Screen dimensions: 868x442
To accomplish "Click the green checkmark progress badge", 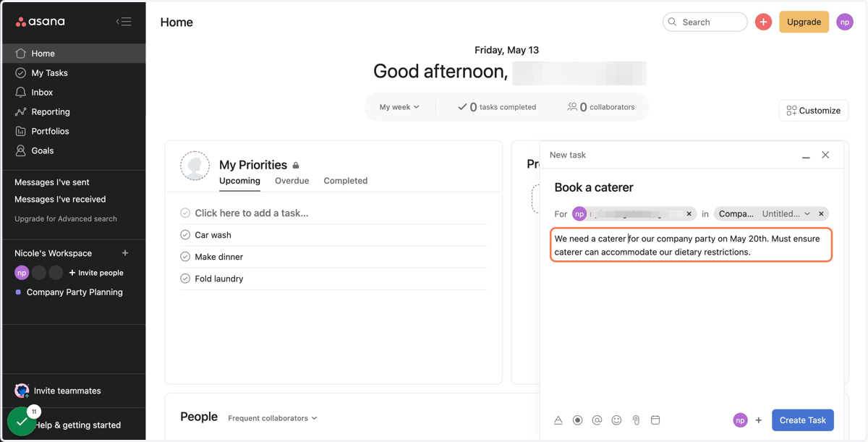I will click(21, 422).
